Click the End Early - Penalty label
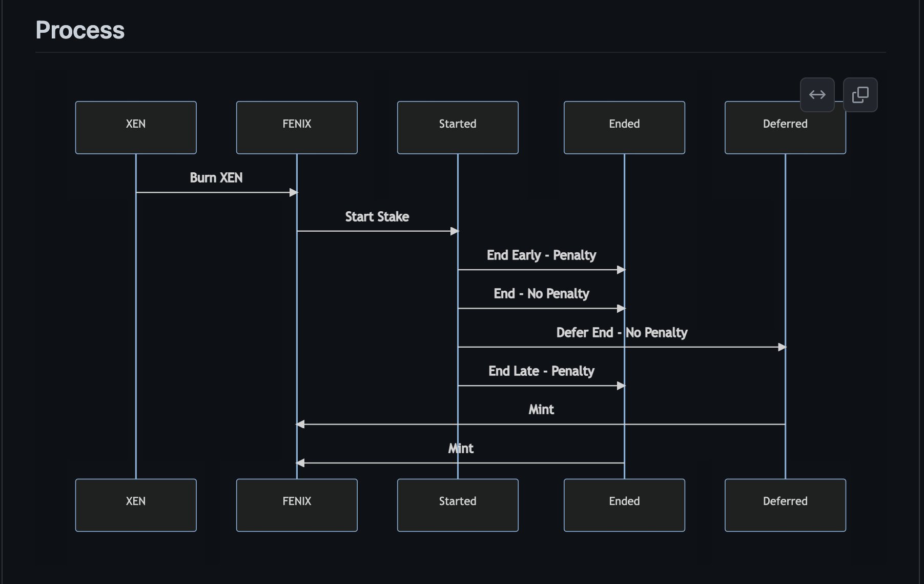Image resolution: width=924 pixels, height=584 pixels. pos(541,255)
